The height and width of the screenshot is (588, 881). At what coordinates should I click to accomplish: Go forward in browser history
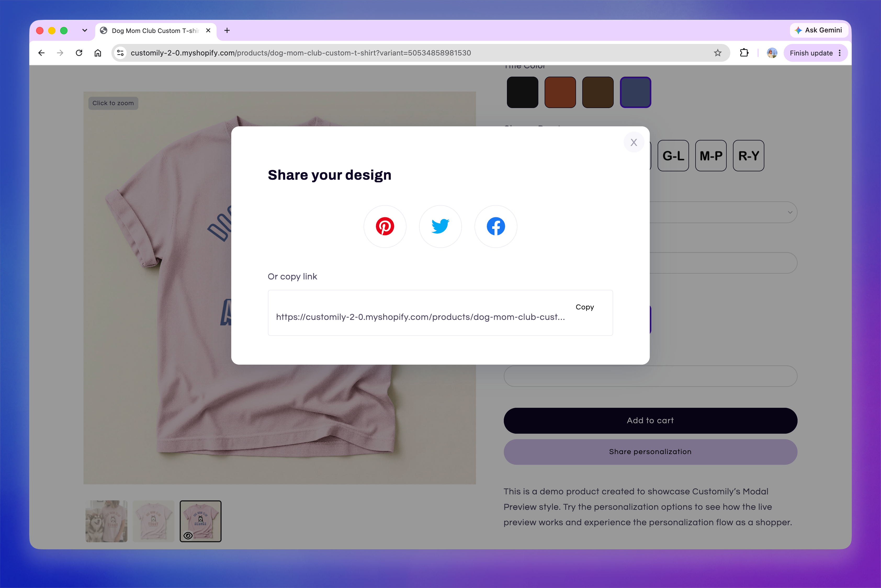tap(60, 53)
